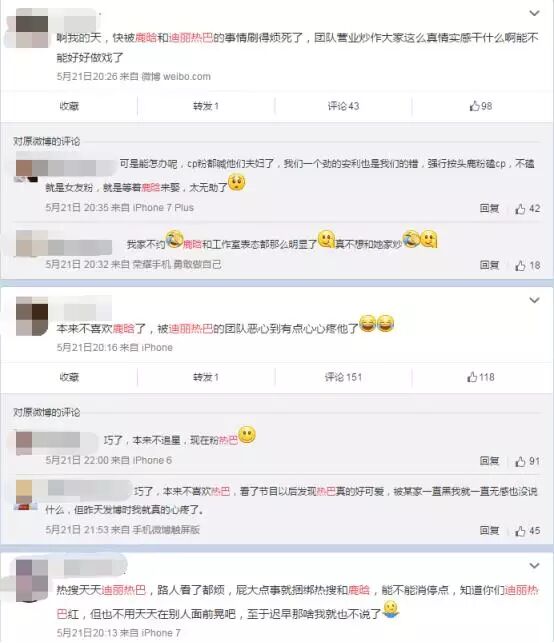Screen dimensions: 554x643
Task: Open 评论 151 on the second post
Action: (x=343, y=377)
